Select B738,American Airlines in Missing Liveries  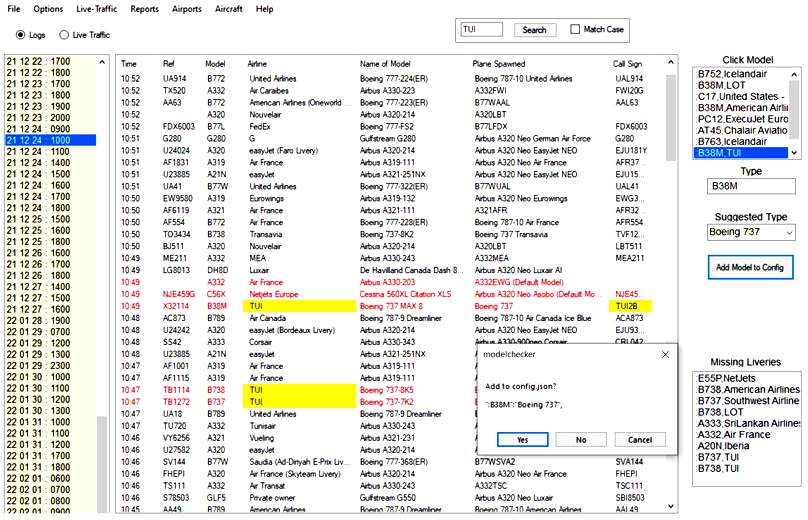pyautogui.click(x=748, y=390)
